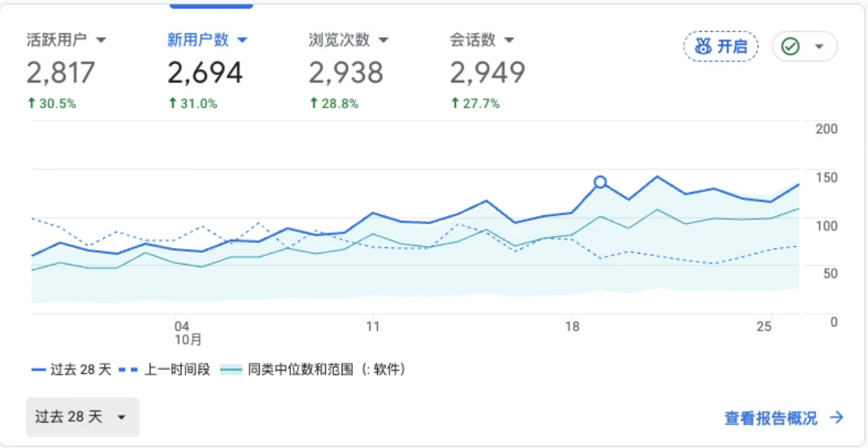Click the 开启 benchmarking button
The width and height of the screenshot is (868, 448).
[x=721, y=47]
